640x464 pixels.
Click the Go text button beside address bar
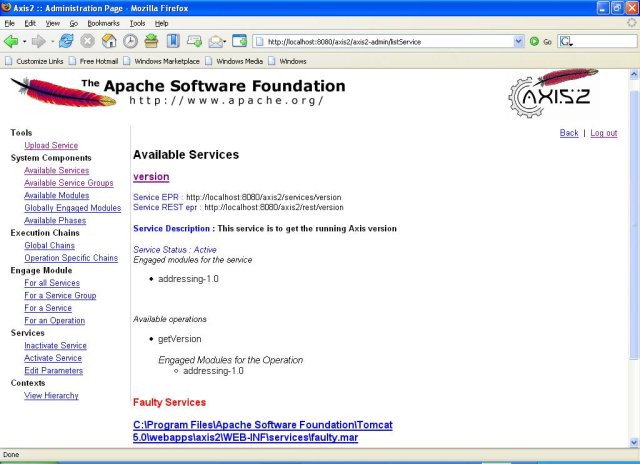547,42
